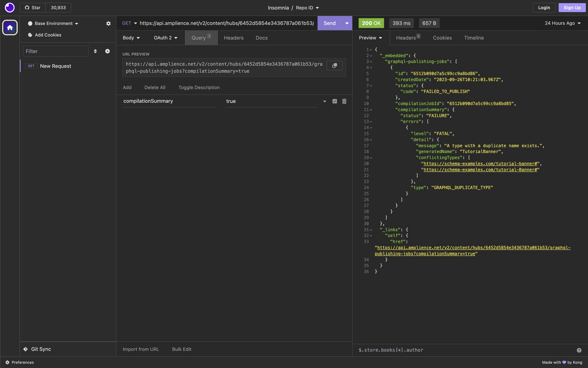This screenshot has height=368, width=588.
Task: Click the Insomnia breadcrumb label
Action: [x=278, y=8]
